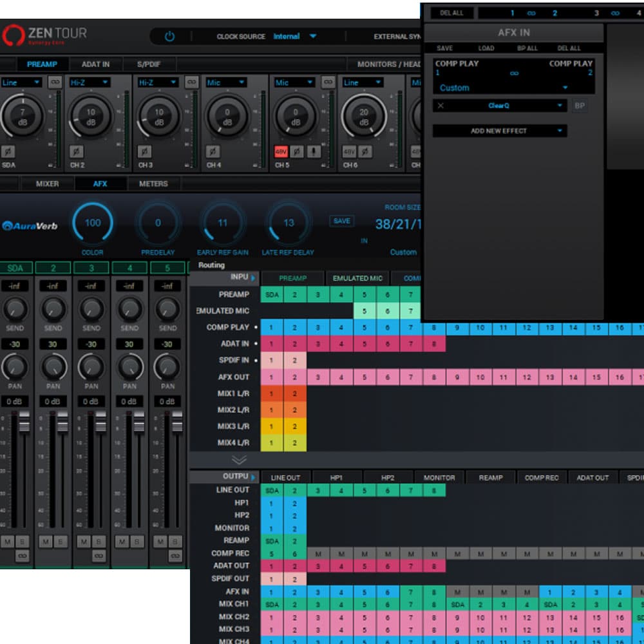Solo mixer channel 5
This screenshot has height=644, width=644.
click(175, 542)
